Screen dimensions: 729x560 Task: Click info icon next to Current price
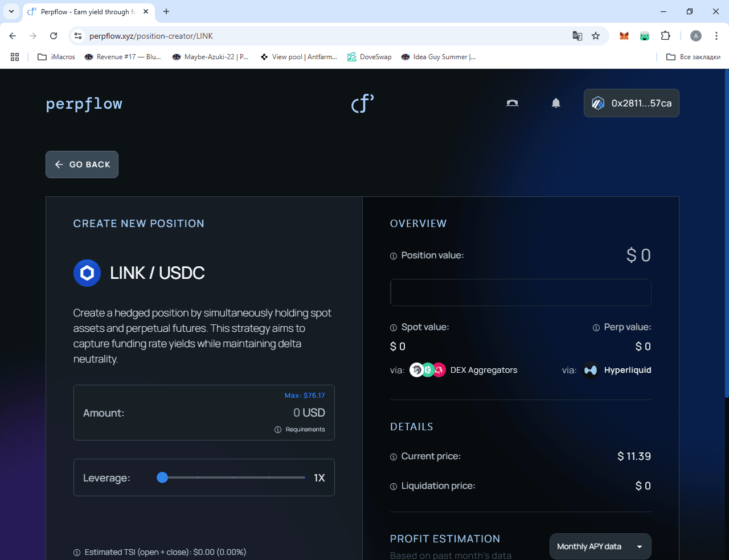click(394, 457)
